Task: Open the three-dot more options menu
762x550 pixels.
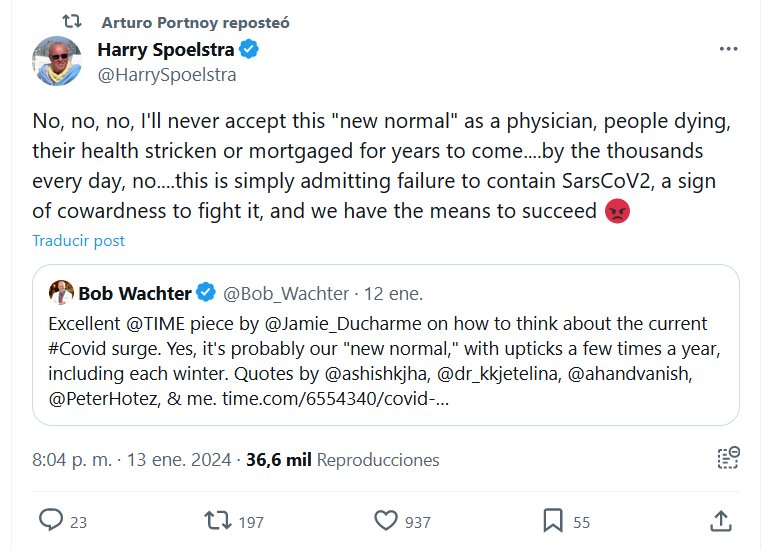Action: [x=730, y=50]
